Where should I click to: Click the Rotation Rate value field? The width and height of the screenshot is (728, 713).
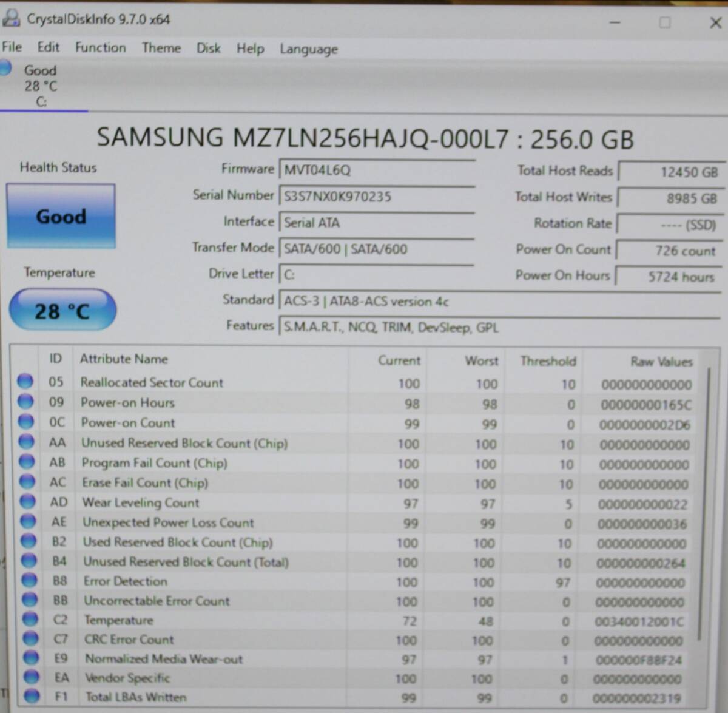670,225
